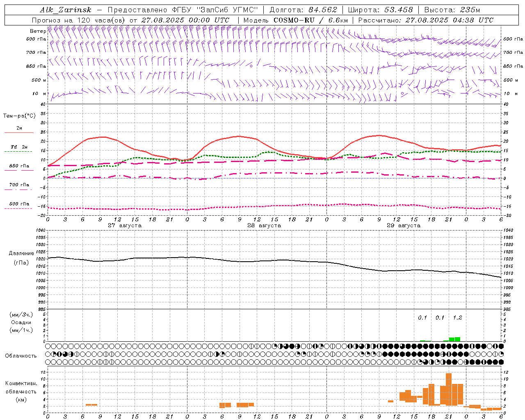The width and height of the screenshot is (525, 420).
Task: Click the 2м temperature legend label
Action: coord(19,128)
